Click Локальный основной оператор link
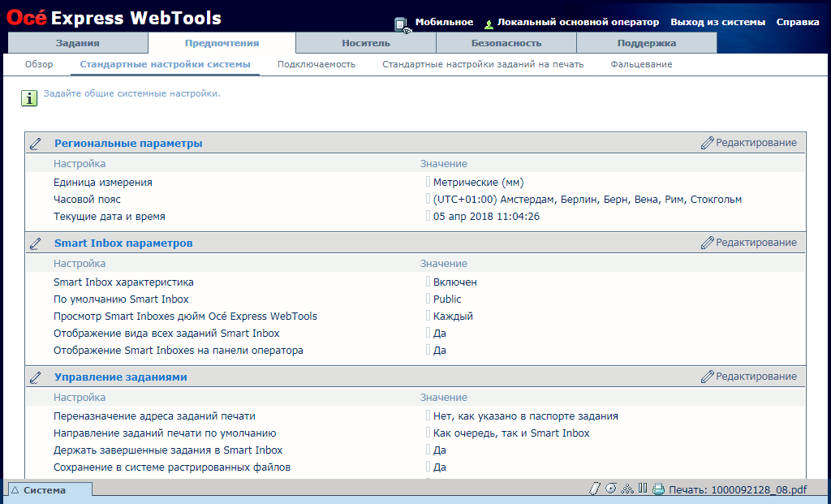This screenshot has width=831, height=504. tap(578, 22)
